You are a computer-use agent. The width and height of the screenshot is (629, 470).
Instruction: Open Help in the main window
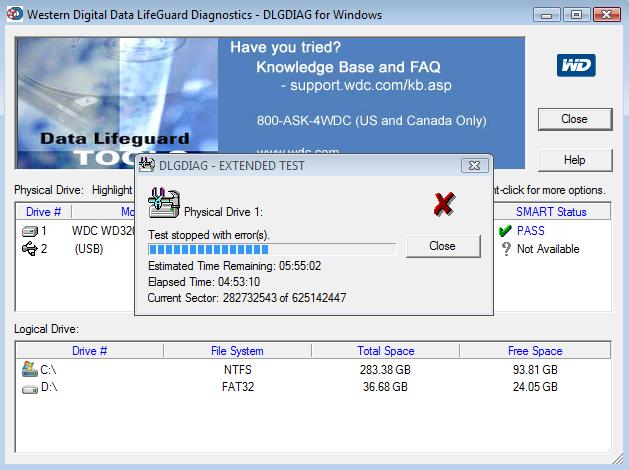pyautogui.click(x=575, y=160)
